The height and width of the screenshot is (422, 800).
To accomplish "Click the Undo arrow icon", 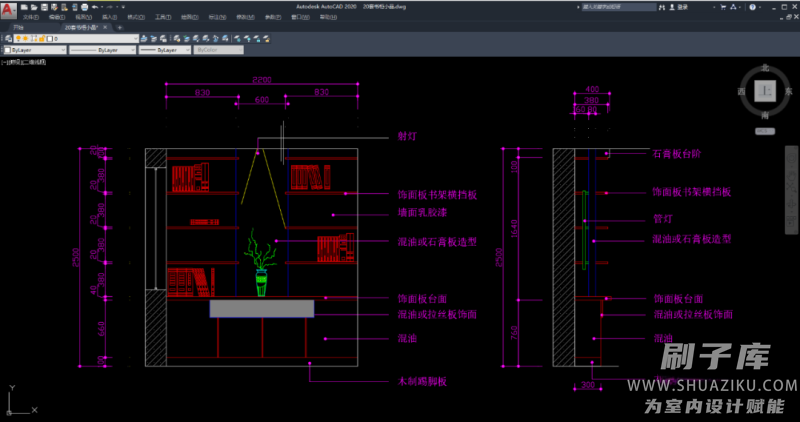I will (x=94, y=6).
